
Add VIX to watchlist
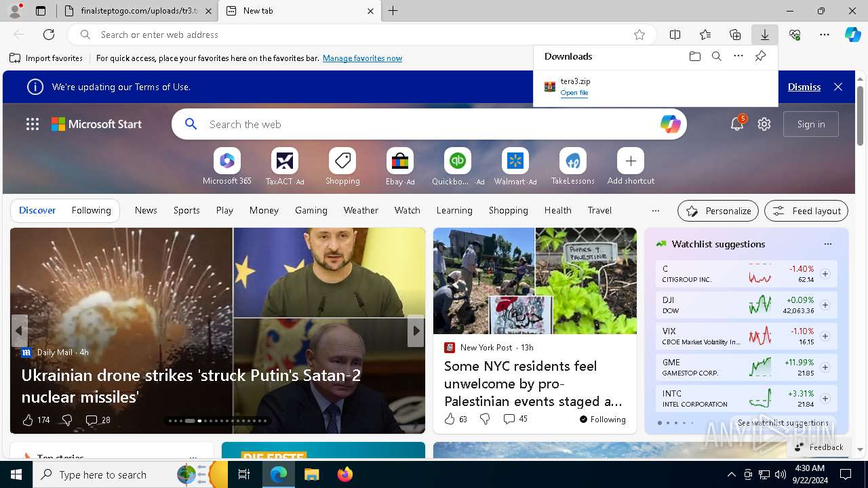coord(825,336)
